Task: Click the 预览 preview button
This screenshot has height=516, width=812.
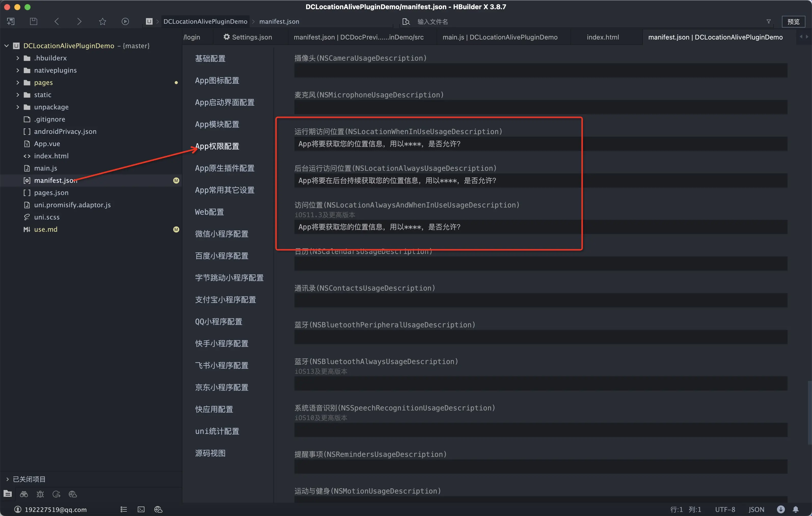Action: click(793, 21)
